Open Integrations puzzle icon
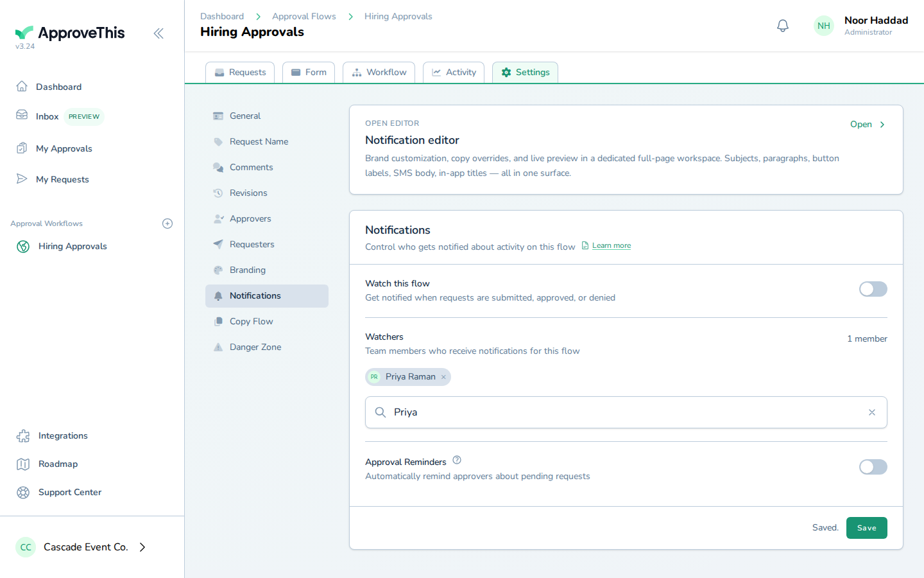Image resolution: width=924 pixels, height=578 pixels. point(23,436)
